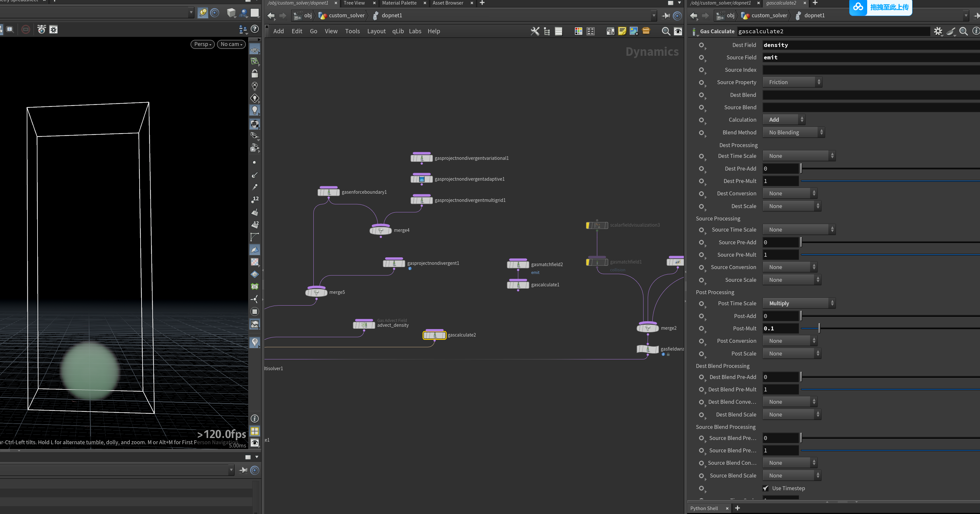
Task: Open the Layout menu in network editor
Action: [376, 31]
